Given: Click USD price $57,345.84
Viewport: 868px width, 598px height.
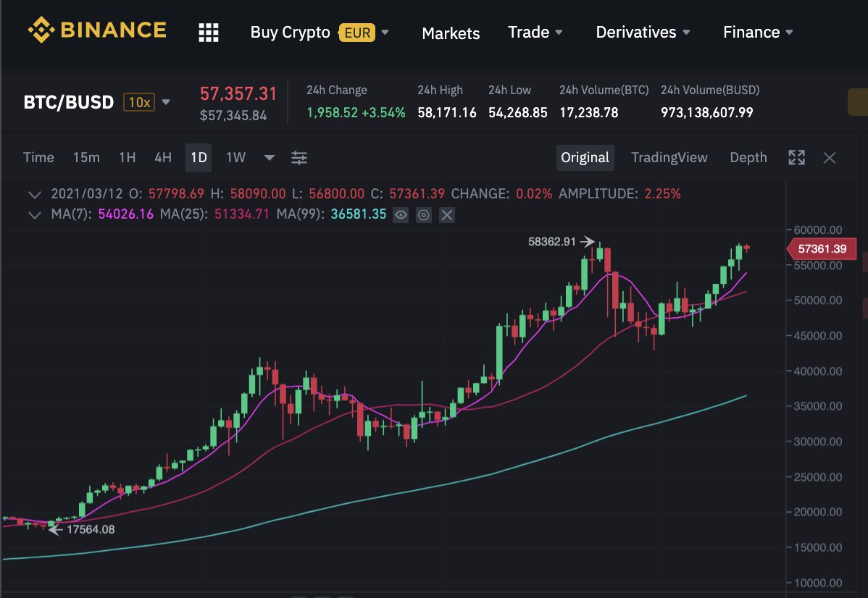Looking at the screenshot, I should tap(233, 116).
